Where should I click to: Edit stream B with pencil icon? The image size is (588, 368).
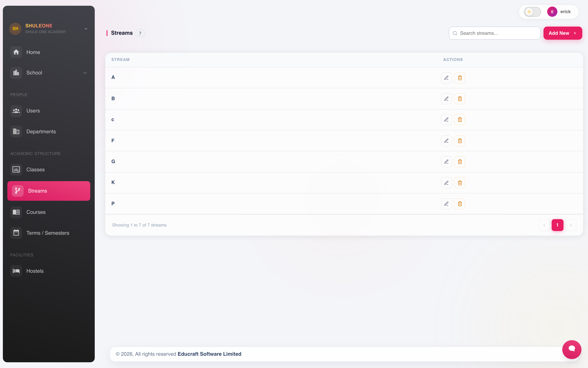click(x=446, y=99)
